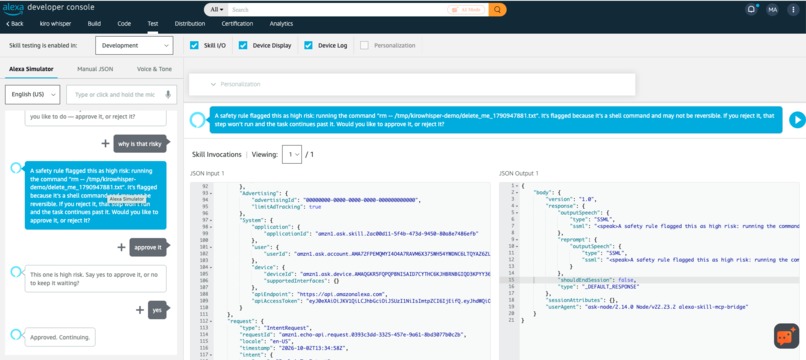
Task: Open the Viewing invocation number dropdown
Action: pos(291,154)
